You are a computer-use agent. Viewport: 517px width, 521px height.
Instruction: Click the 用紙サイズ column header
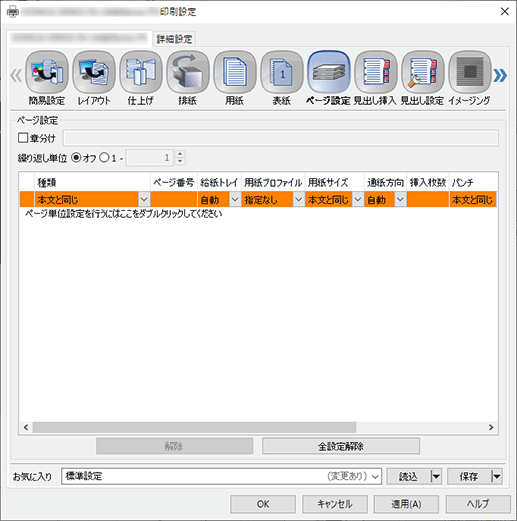335,182
